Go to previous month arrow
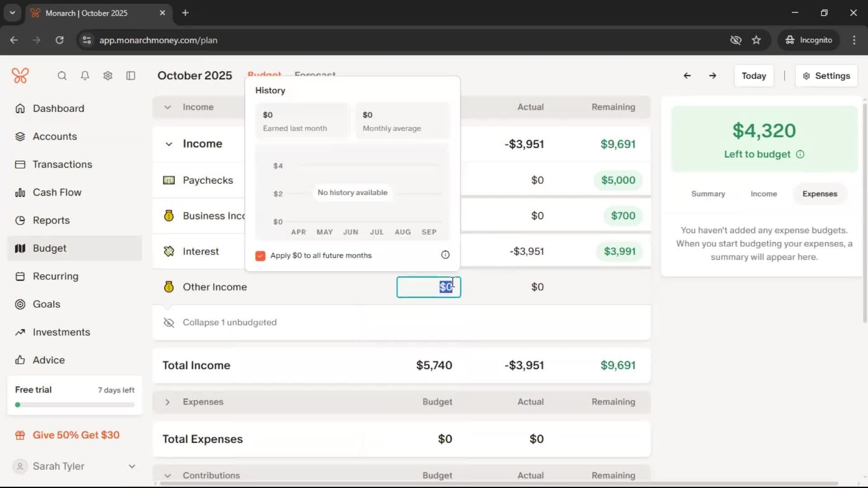The image size is (868, 488). point(687,75)
